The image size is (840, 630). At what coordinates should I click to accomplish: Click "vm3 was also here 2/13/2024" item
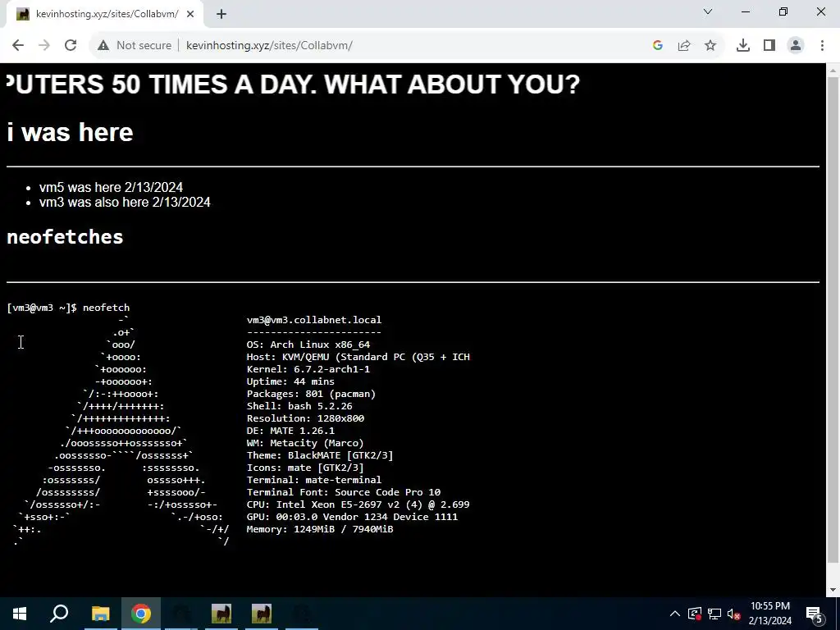pyautogui.click(x=125, y=203)
